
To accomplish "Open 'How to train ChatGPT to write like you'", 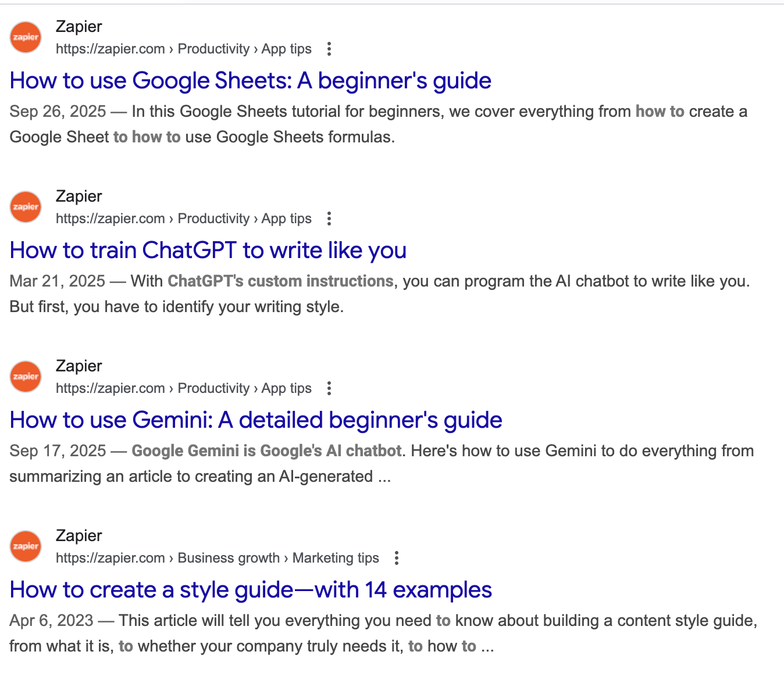I will (208, 250).
